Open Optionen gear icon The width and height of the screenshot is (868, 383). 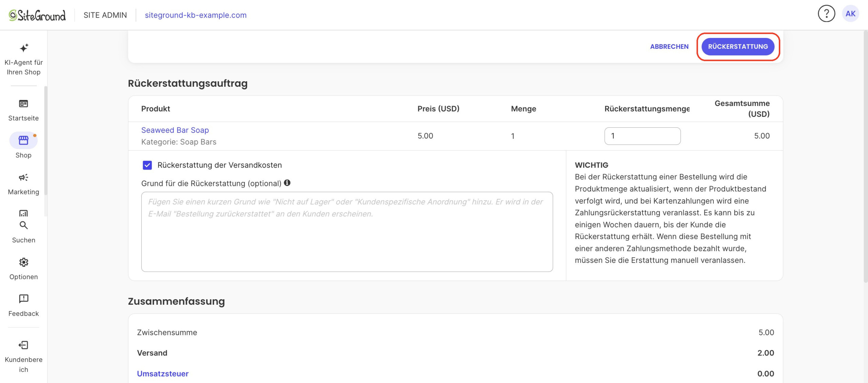23,262
